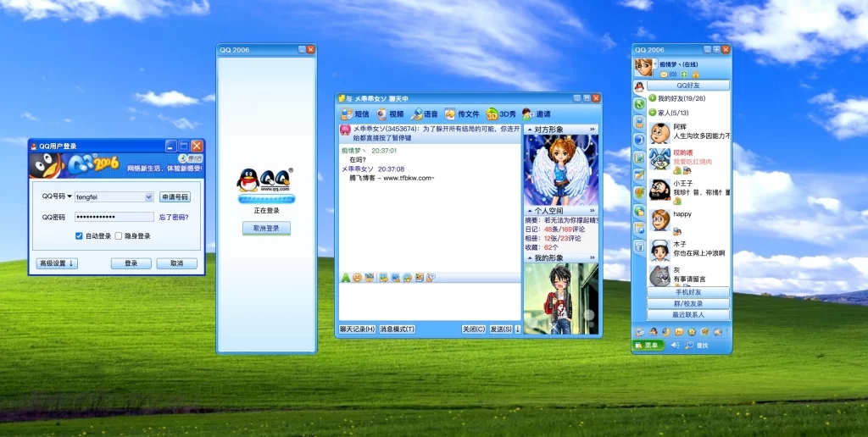Click 邀请 invite button in chat toolbar
Screen dimensions: 868x437
[536, 114]
